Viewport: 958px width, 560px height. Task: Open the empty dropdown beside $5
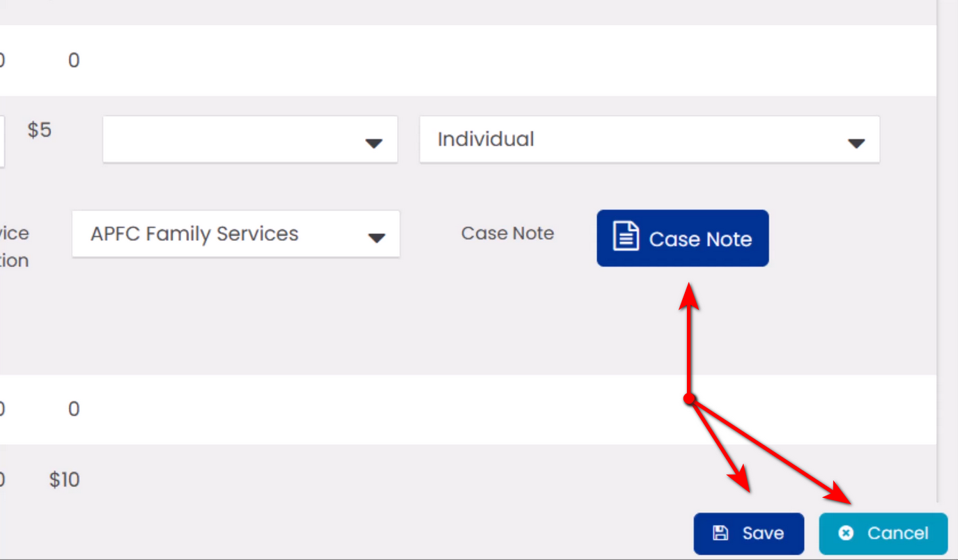click(249, 140)
